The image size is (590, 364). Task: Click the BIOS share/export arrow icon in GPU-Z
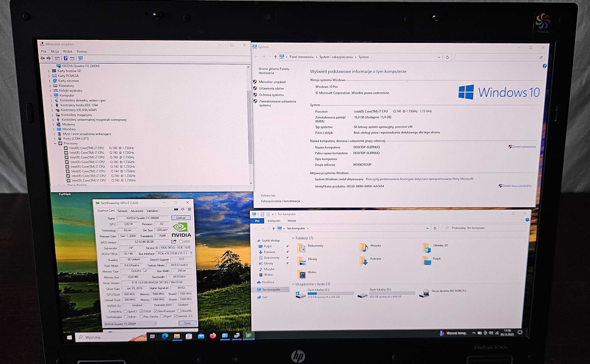tap(174, 241)
